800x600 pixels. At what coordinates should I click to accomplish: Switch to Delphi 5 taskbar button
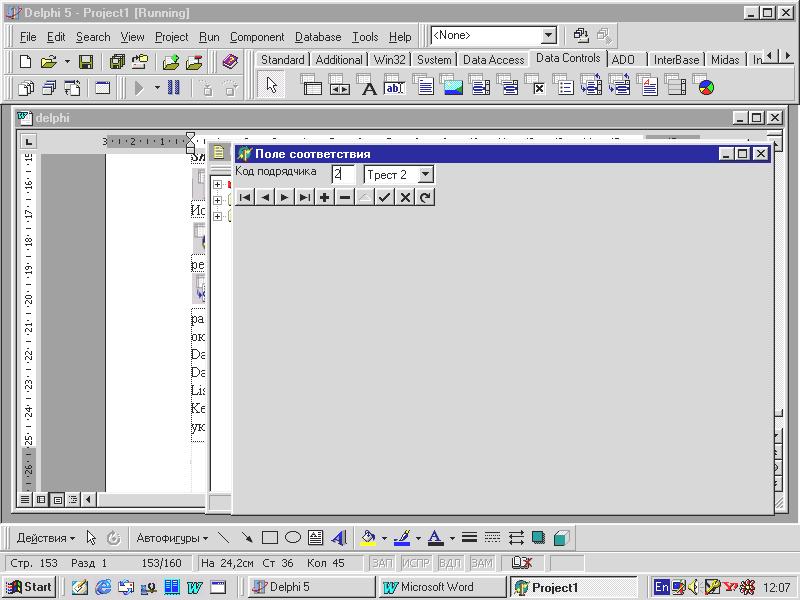click(312, 587)
